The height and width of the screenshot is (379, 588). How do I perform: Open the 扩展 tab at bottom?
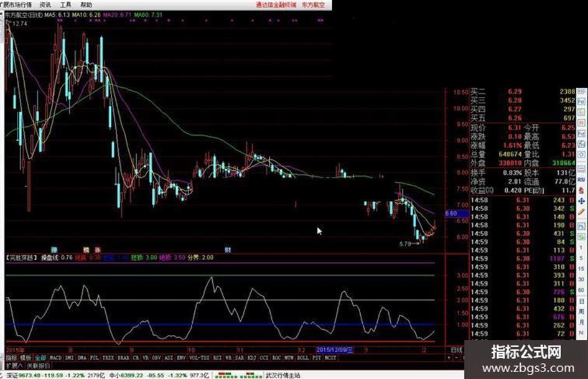pyautogui.click(x=14, y=365)
